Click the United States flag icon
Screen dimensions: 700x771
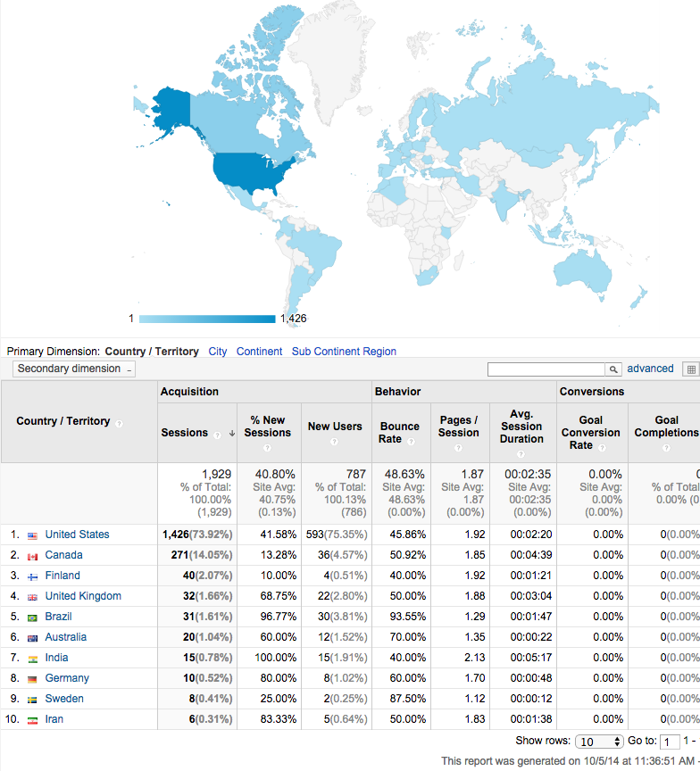click(32, 536)
